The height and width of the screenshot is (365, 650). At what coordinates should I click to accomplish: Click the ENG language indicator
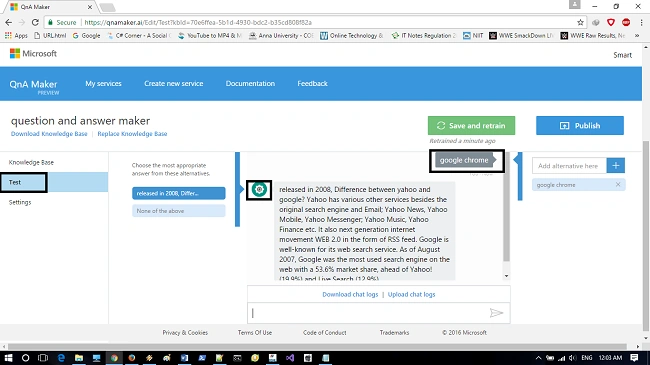(587, 358)
